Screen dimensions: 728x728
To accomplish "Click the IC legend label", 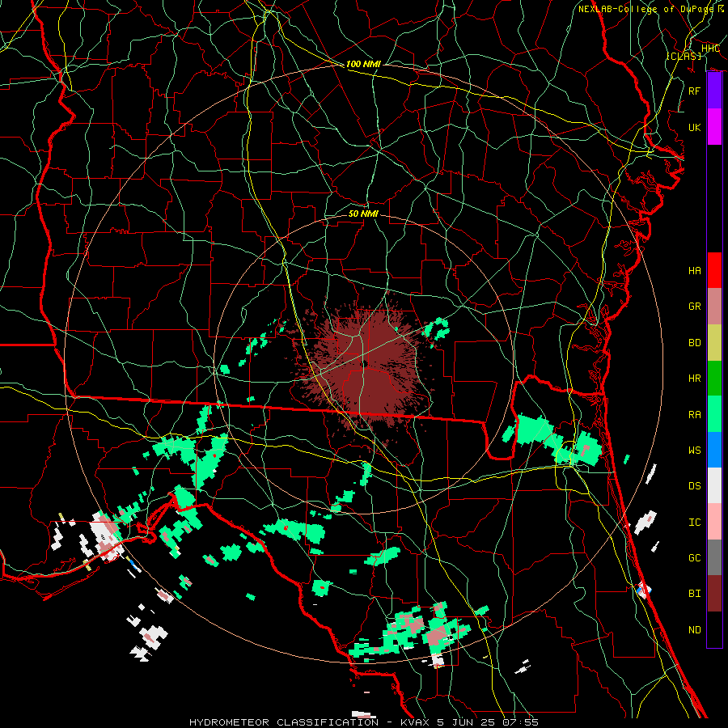I will [695, 523].
